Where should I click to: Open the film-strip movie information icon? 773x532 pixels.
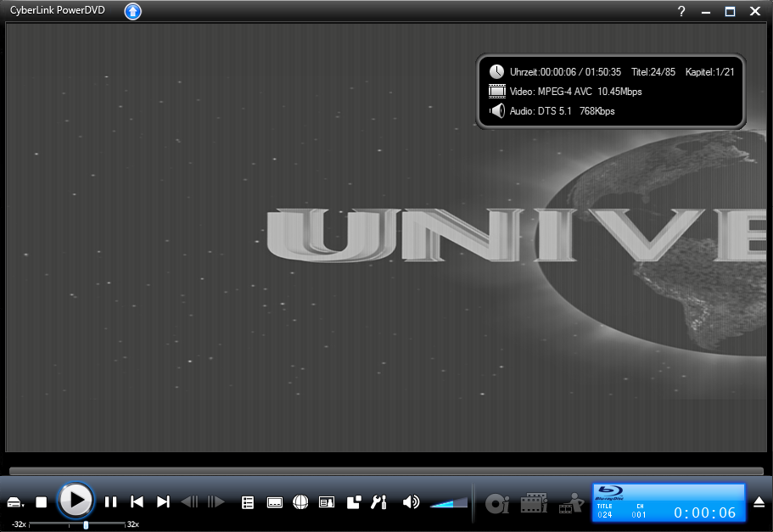(x=534, y=503)
